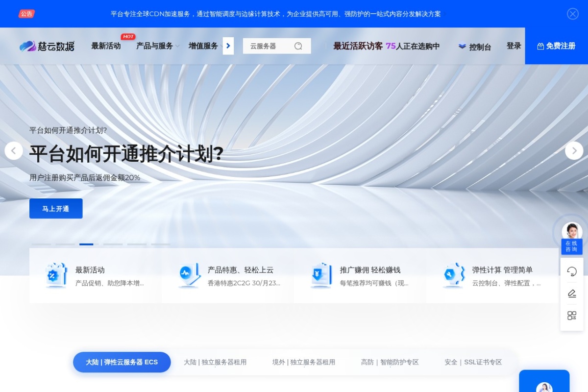Click the money icon on 推广赚佣 card
This screenshot has height=392, width=588.
coord(321,275)
